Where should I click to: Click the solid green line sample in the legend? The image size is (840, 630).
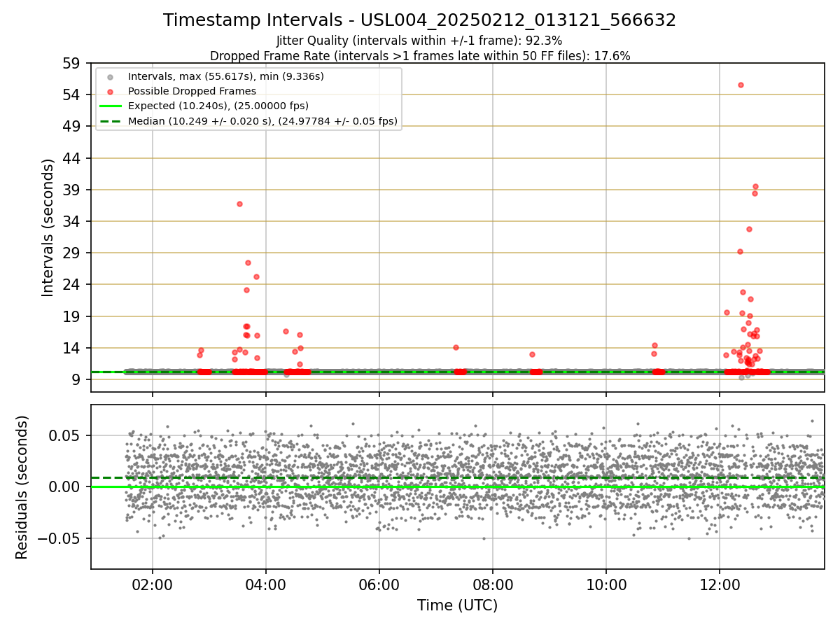click(111, 106)
